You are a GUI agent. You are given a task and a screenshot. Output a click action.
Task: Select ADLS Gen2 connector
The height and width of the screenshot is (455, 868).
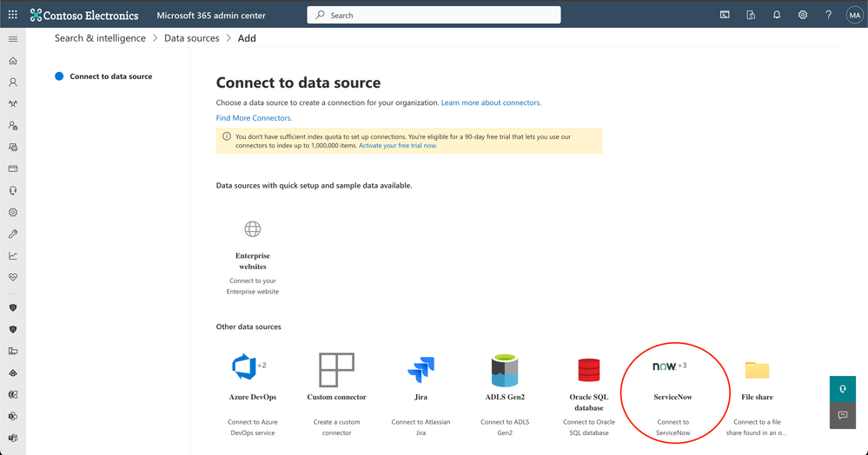coord(505,395)
